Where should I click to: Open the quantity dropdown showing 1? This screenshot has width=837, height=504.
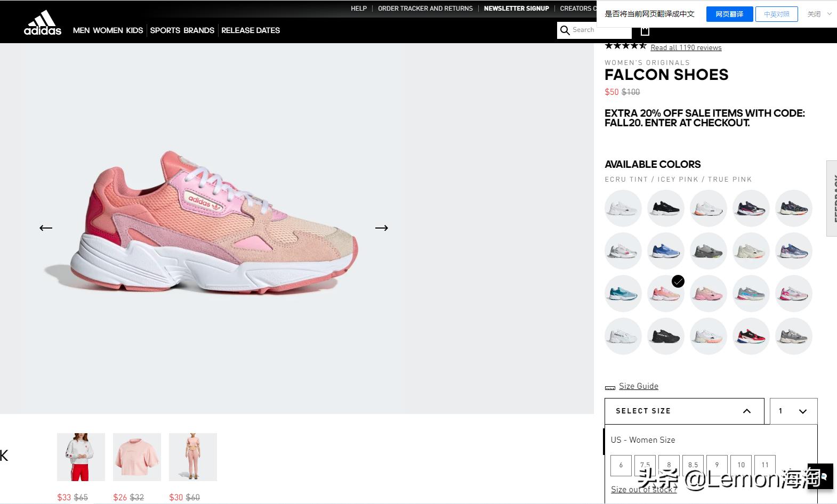click(794, 411)
